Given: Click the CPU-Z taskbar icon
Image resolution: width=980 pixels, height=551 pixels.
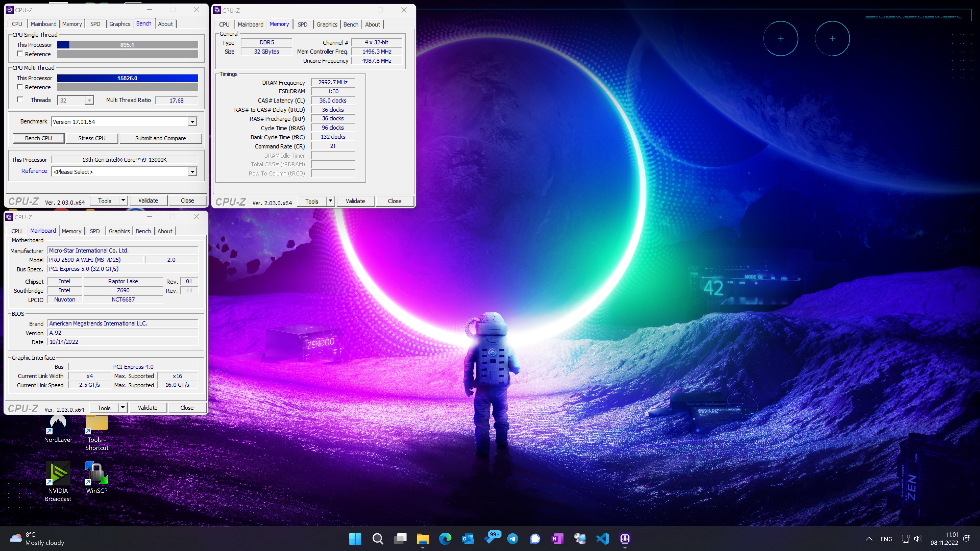Looking at the screenshot, I should click(x=625, y=539).
